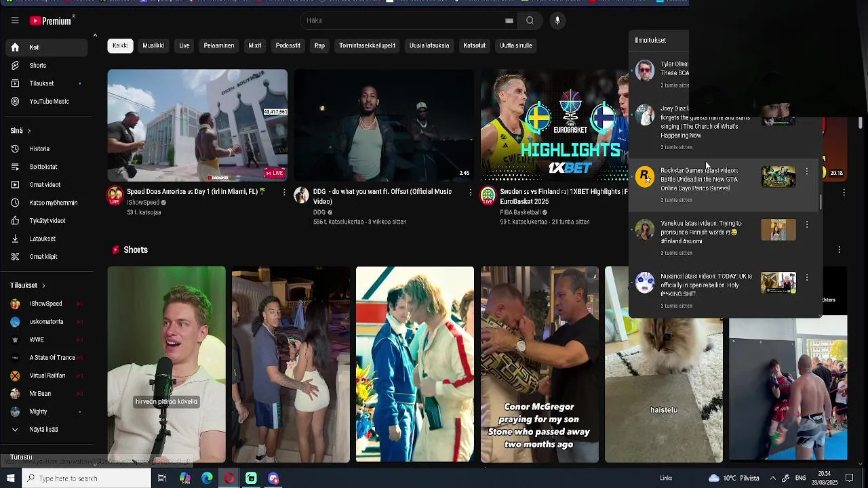Open Windows Start menu

point(10,479)
